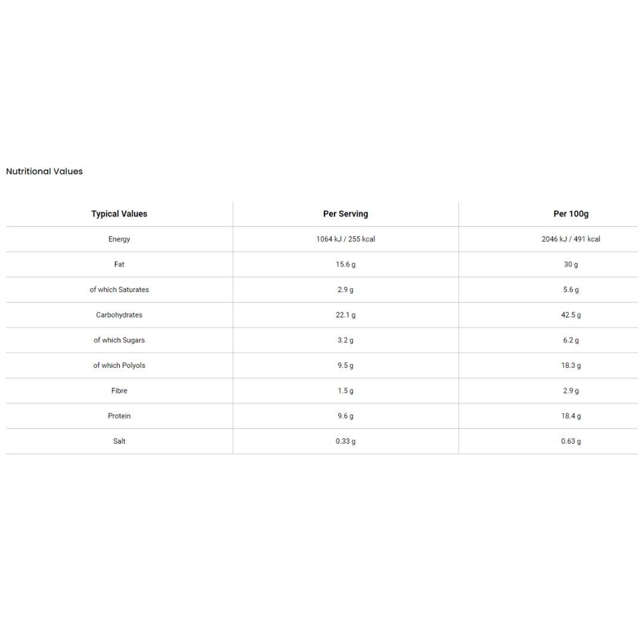Select the Carbohydrates row label
This screenshot has height=644, width=644.
tap(119, 315)
